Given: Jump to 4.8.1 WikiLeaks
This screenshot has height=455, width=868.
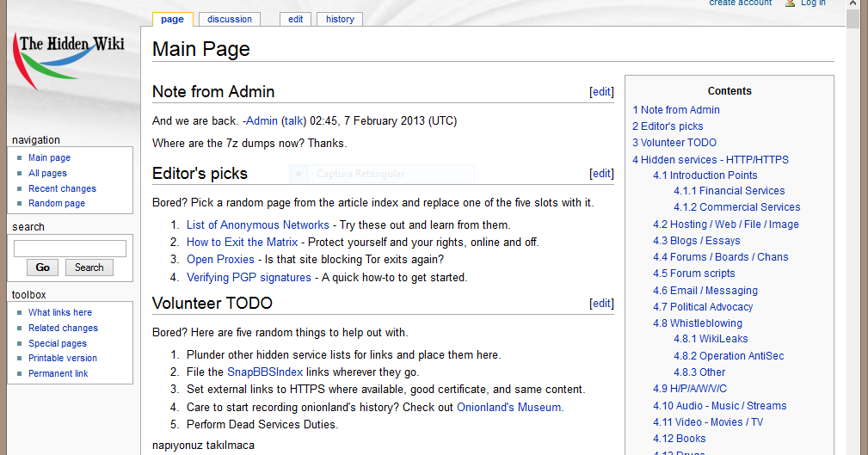Looking at the screenshot, I should pos(711,339).
